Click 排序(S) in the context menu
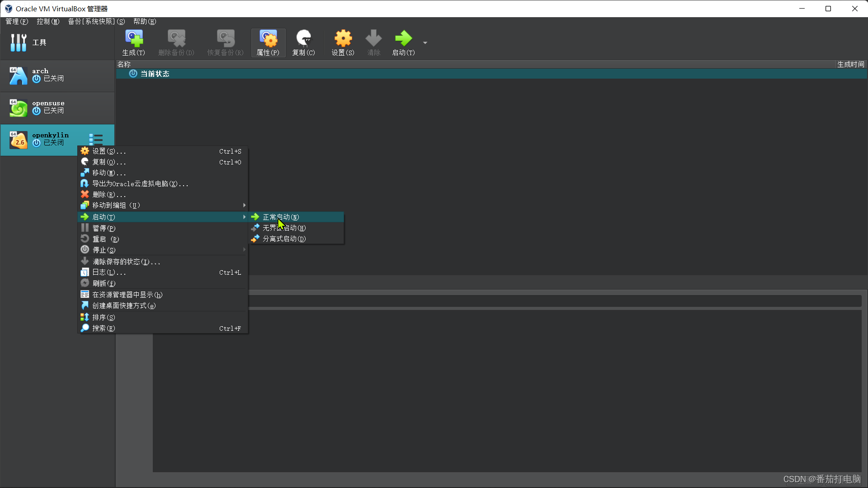 point(163,317)
